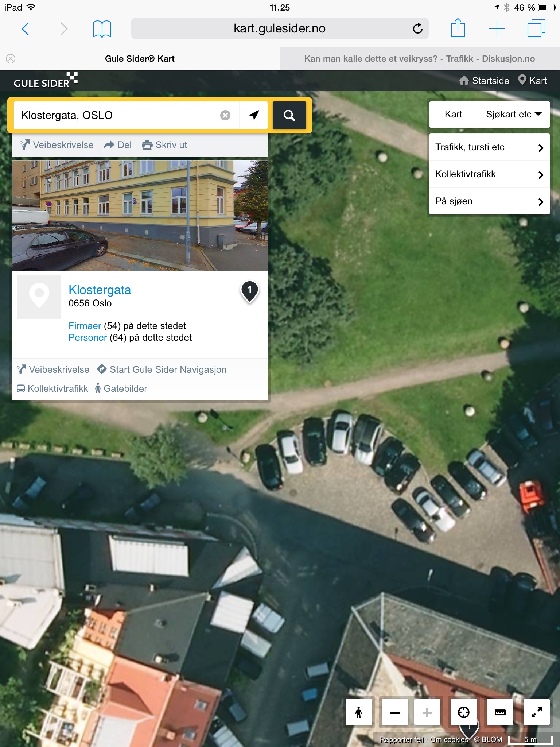
Task: Print with Skriv ut button
Action: (x=164, y=145)
